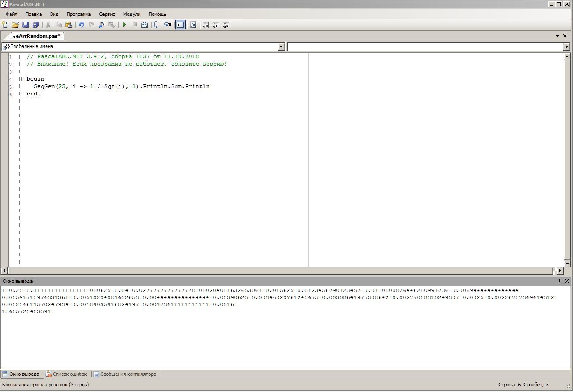
Task: Open the Файл menu
Action: pyautogui.click(x=12, y=14)
